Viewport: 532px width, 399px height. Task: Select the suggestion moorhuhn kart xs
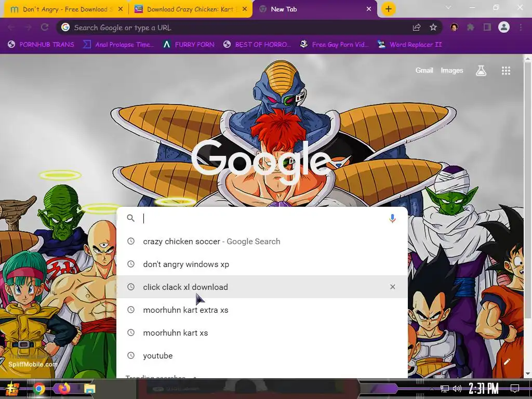tap(262, 332)
